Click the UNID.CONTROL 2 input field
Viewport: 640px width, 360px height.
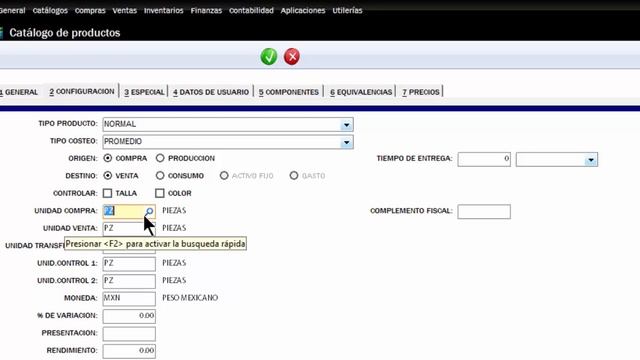pos(129,281)
